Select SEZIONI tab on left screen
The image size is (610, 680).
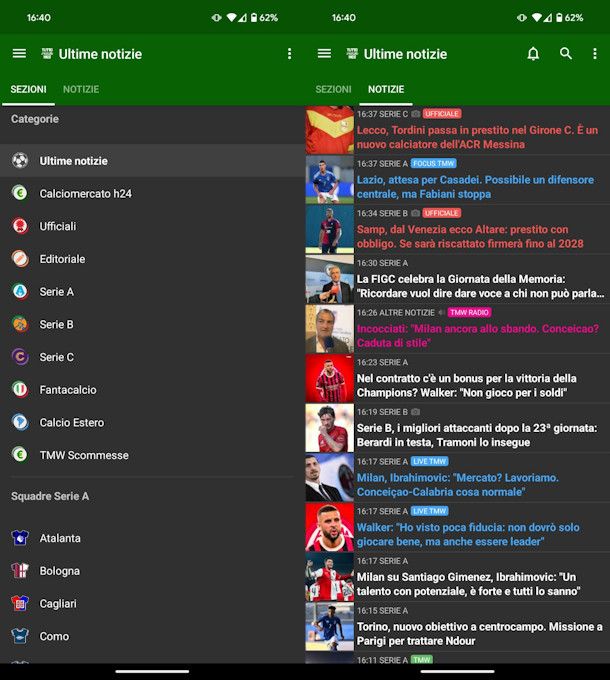(x=28, y=89)
